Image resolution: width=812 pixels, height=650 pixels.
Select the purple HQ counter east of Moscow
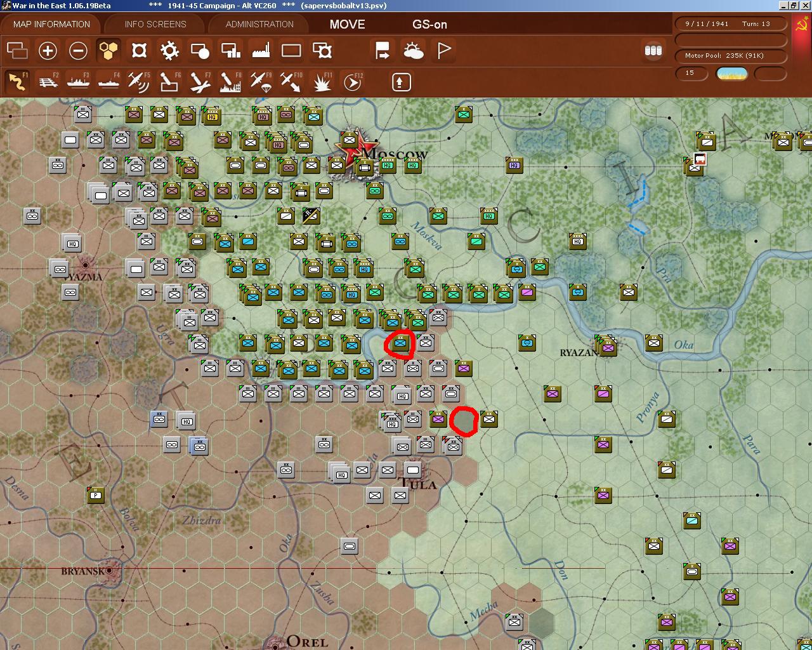[x=514, y=166]
